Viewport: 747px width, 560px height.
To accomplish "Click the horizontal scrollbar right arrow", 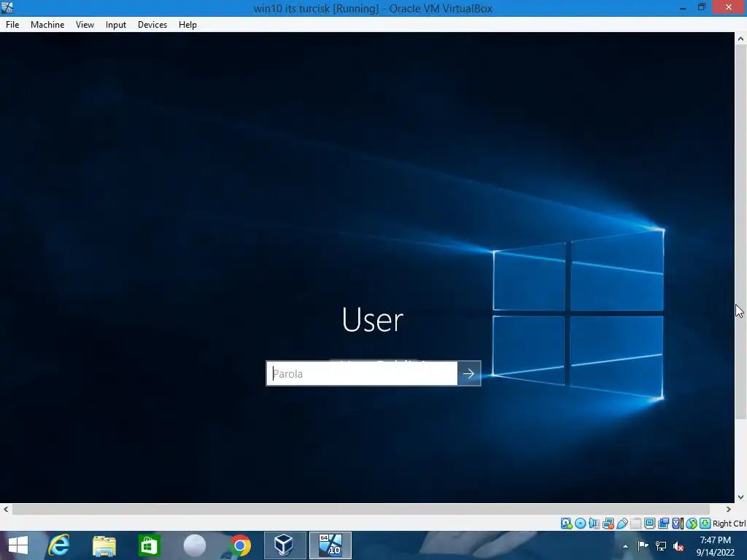I will point(729,509).
